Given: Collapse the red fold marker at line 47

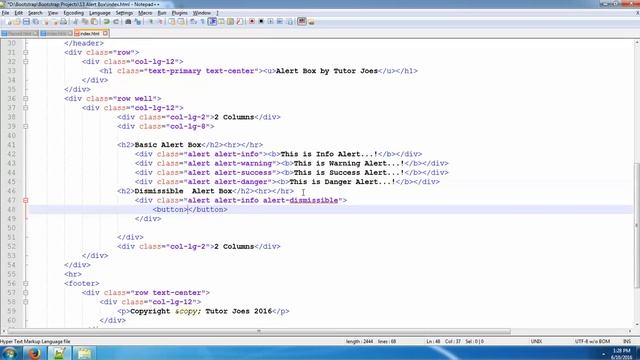Looking at the screenshot, I should [x=25, y=200].
